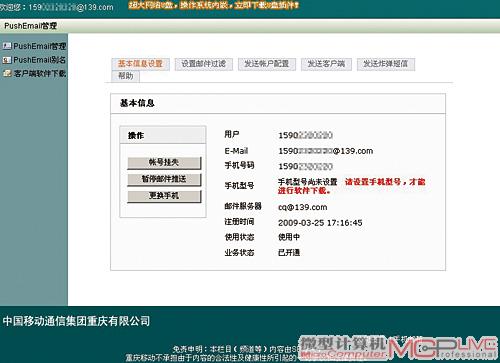Click the 邮件服务器 field label
The height and width of the screenshot is (363, 500).
[243, 206]
